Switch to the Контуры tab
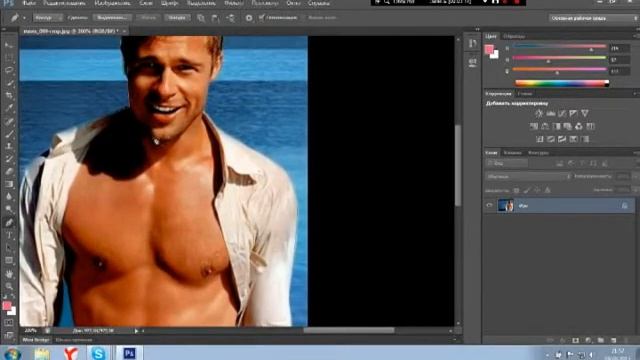The height and width of the screenshot is (360, 640). point(538,153)
